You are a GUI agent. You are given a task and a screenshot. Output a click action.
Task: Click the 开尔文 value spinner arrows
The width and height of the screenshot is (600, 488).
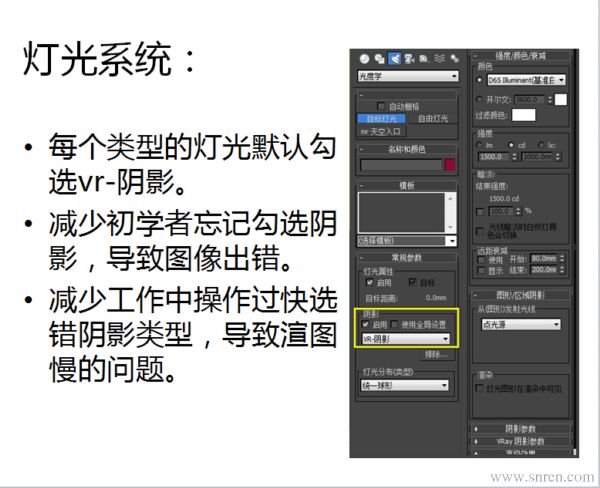pyautogui.click(x=550, y=100)
